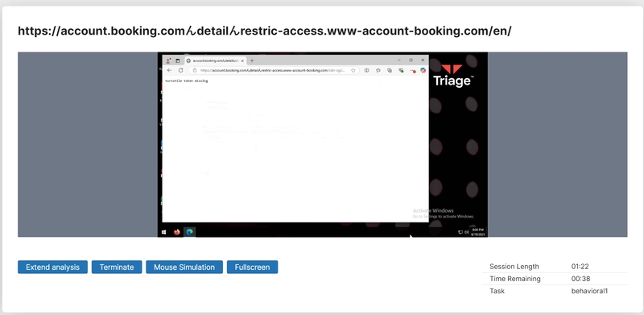Click the network icon in the system tray

pyautogui.click(x=460, y=232)
